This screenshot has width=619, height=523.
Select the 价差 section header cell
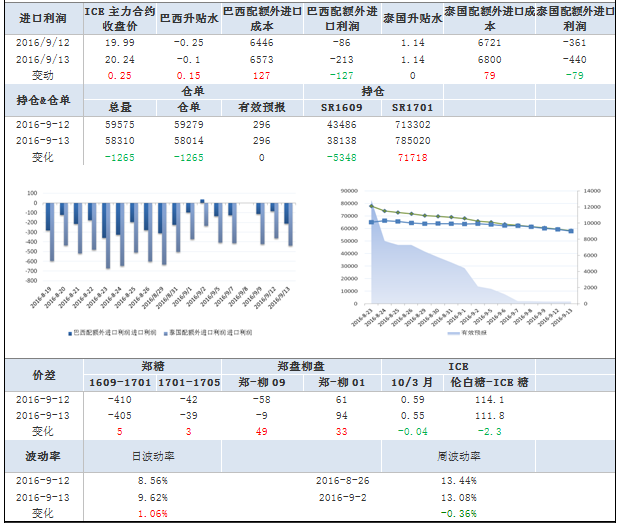coord(44,374)
